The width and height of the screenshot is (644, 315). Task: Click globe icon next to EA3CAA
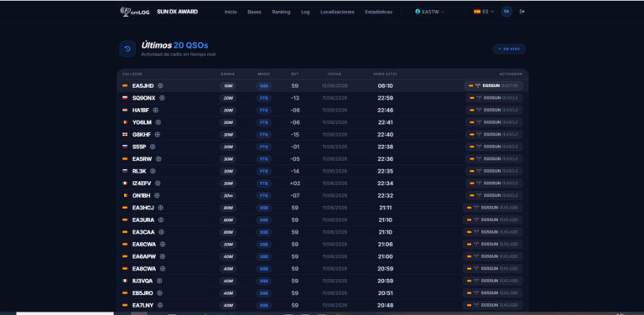161,232
